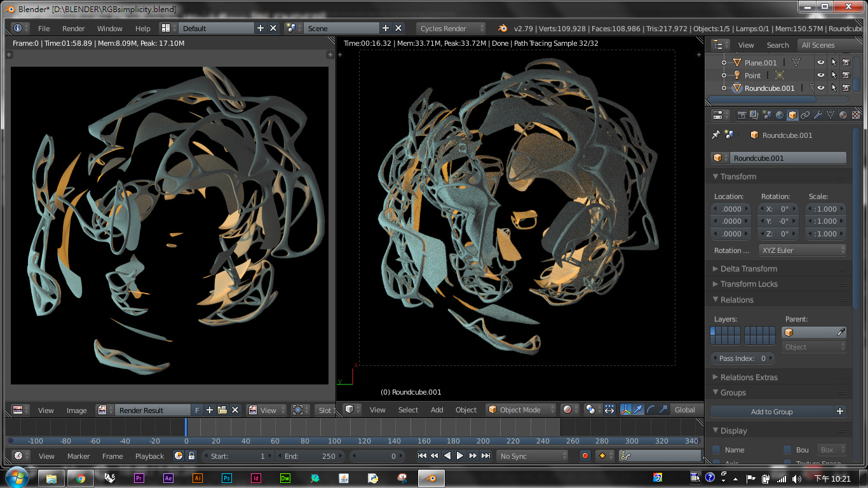This screenshot has width=868, height=488.
Task: Click the Add to Group button
Action: click(x=772, y=411)
